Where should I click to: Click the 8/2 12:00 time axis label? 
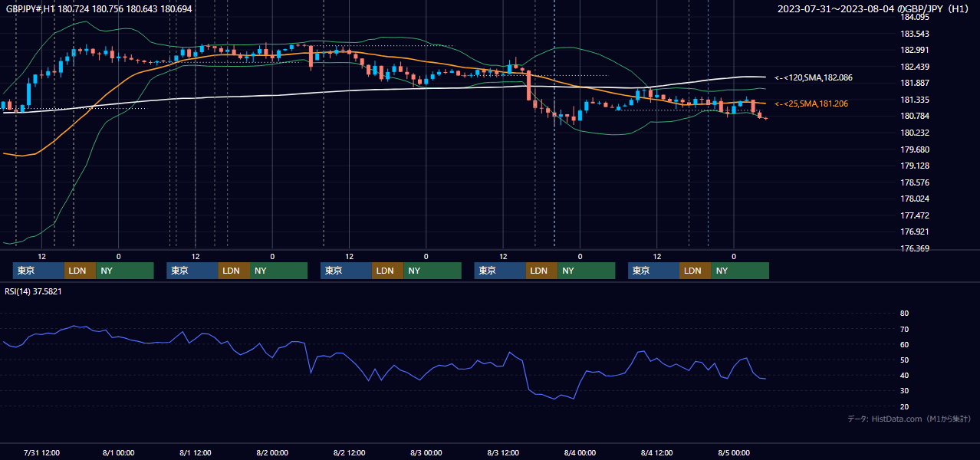pos(349,452)
